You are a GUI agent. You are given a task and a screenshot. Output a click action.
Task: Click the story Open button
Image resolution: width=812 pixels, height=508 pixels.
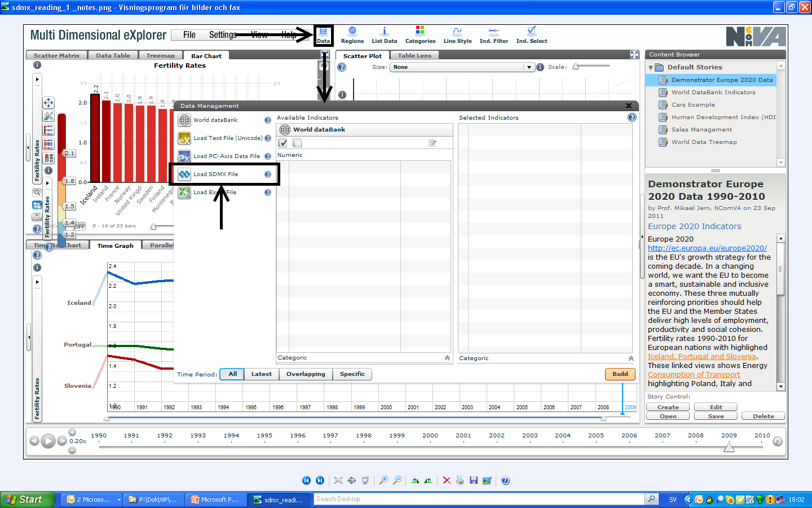(x=668, y=416)
